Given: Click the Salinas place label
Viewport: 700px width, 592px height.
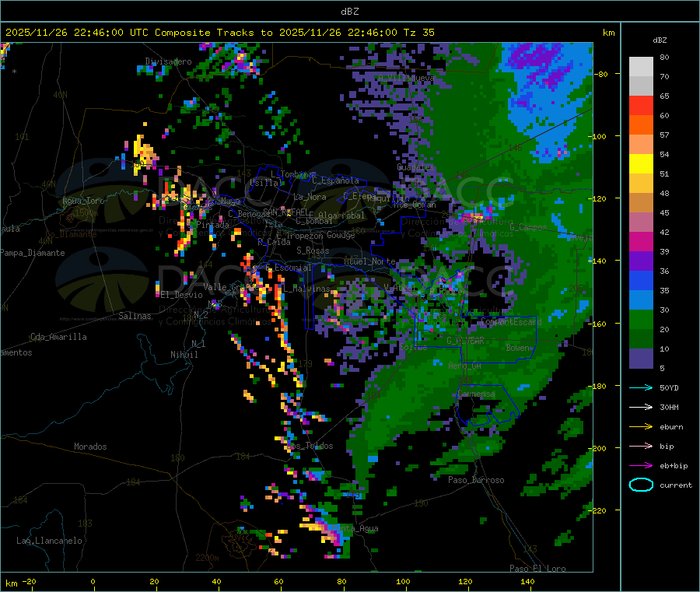Looking at the screenshot, I should click(x=135, y=316).
